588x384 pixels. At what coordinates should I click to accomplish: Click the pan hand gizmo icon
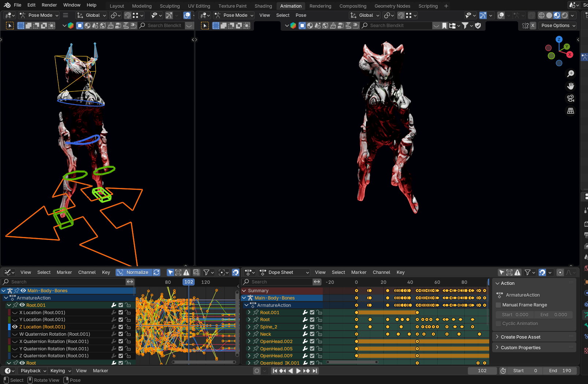[570, 86]
